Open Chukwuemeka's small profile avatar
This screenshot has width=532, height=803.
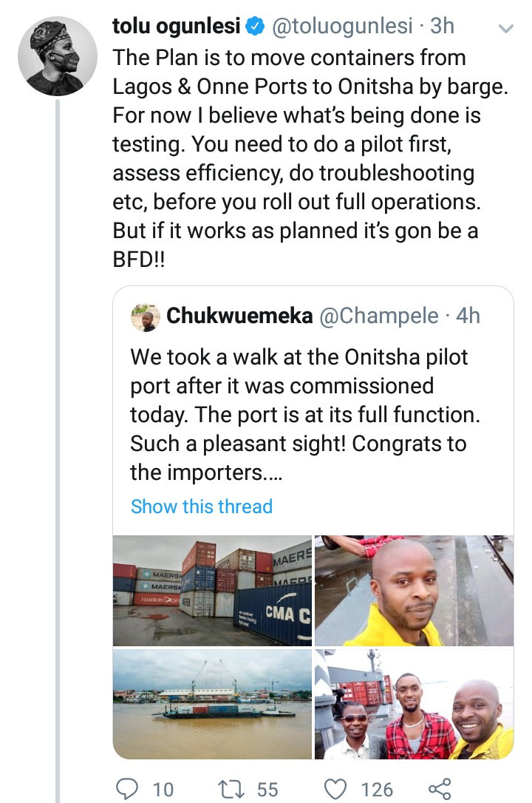146,316
